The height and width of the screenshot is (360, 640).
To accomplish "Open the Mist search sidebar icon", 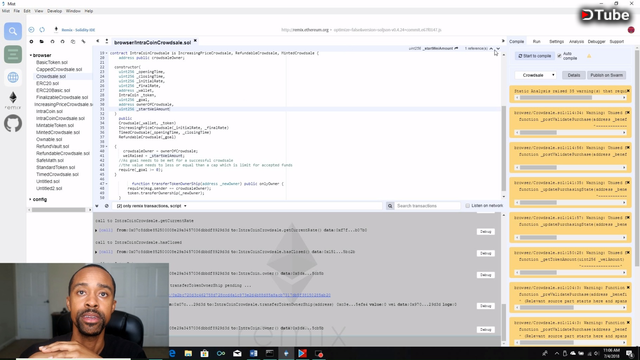I will (13, 31).
